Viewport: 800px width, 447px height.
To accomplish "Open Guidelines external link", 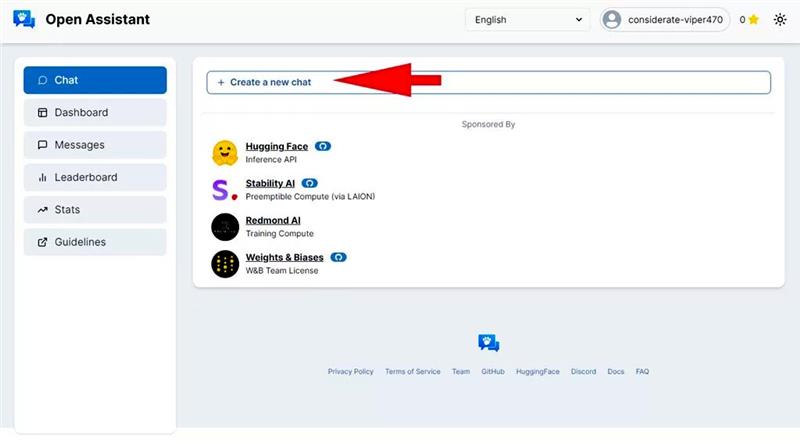I will pos(95,242).
